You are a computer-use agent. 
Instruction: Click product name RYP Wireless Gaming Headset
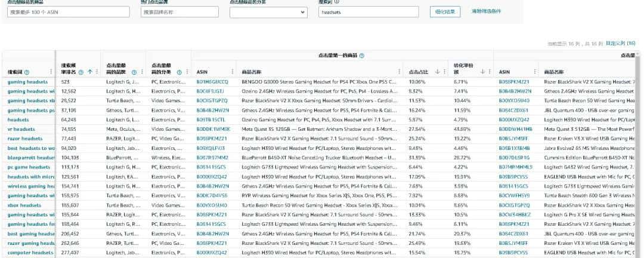[x=320, y=195]
